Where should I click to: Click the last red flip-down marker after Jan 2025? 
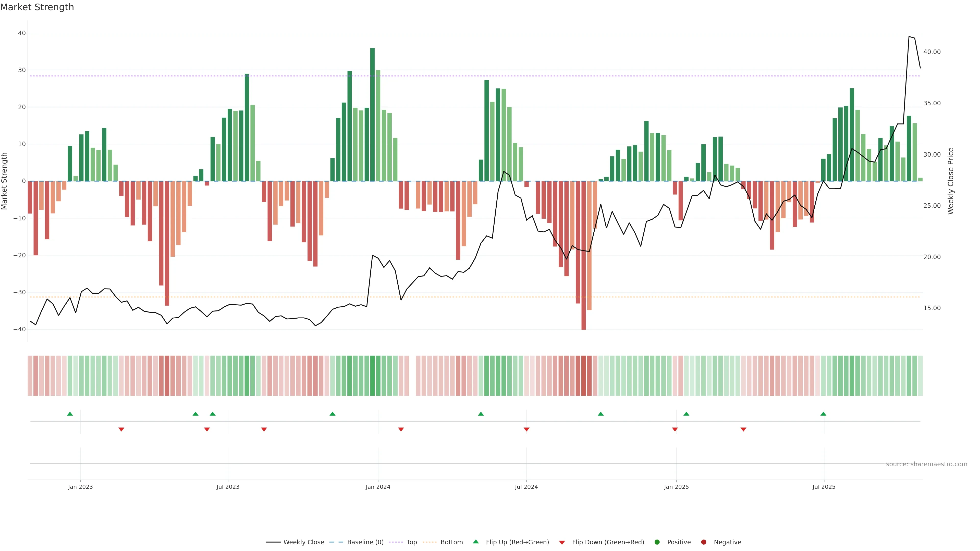tap(743, 429)
